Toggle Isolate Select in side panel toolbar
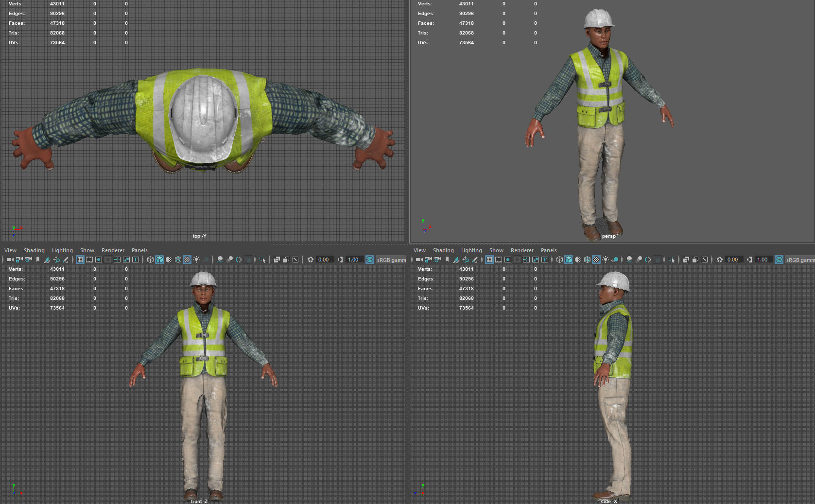The width and height of the screenshot is (815, 504). click(x=672, y=260)
